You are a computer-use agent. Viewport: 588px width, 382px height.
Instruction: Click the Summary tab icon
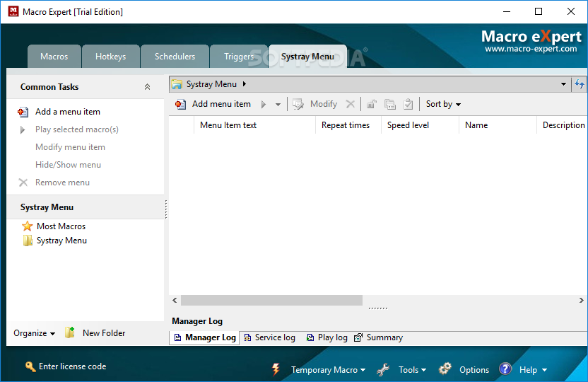(358, 337)
